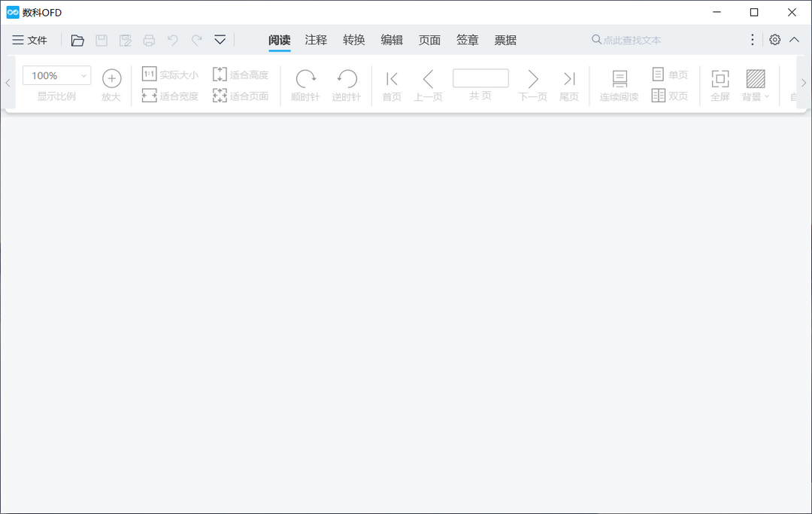Switch to single page view (单页)
This screenshot has width=812, height=514.
click(670, 75)
